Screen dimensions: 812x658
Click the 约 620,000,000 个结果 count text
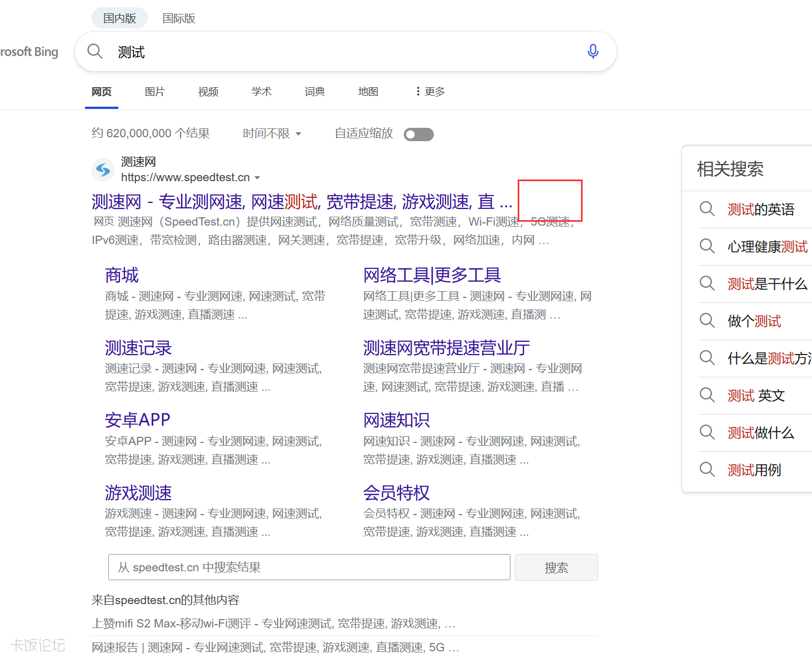(x=151, y=133)
